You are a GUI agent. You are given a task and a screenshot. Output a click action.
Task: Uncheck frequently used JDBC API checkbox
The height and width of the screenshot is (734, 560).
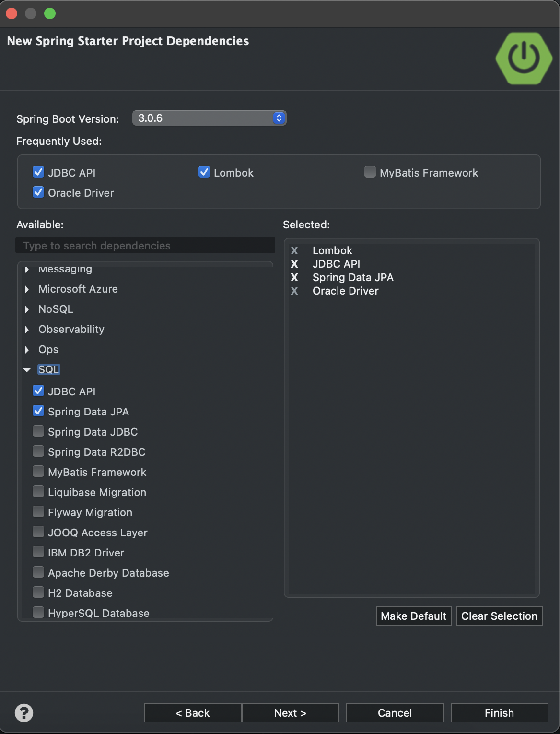(x=38, y=172)
